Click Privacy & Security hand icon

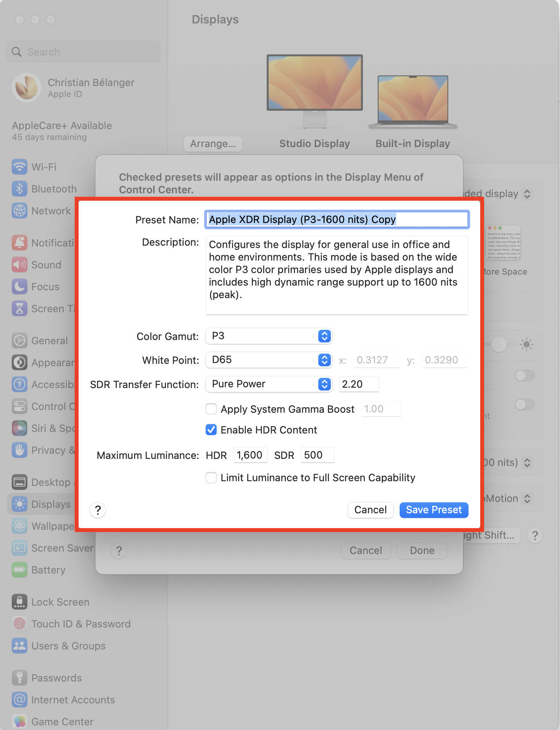coord(20,450)
